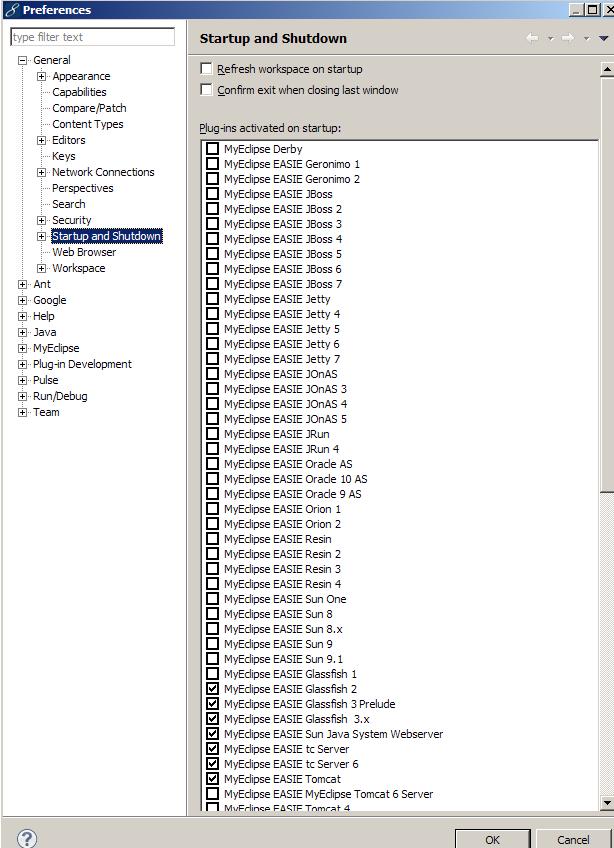Screen dimensions: 614x848
Task: Open Perspectives preferences
Action: coord(83,188)
